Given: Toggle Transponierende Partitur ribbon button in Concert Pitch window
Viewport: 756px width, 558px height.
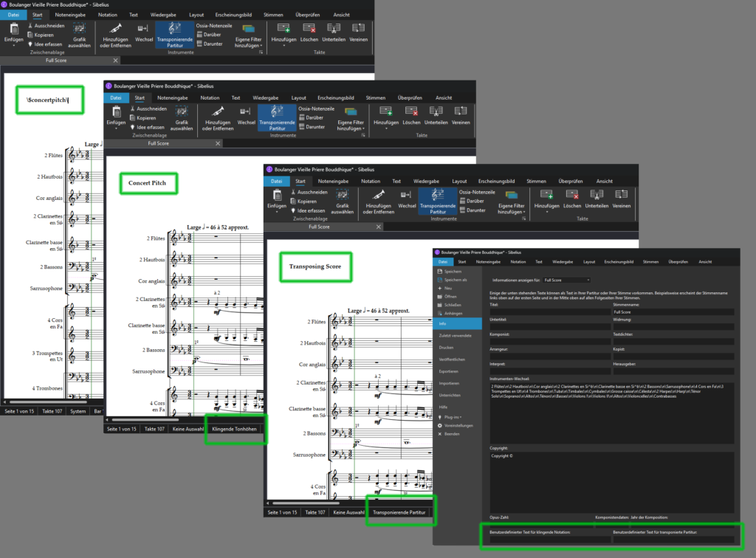Looking at the screenshot, I should 277,117.
